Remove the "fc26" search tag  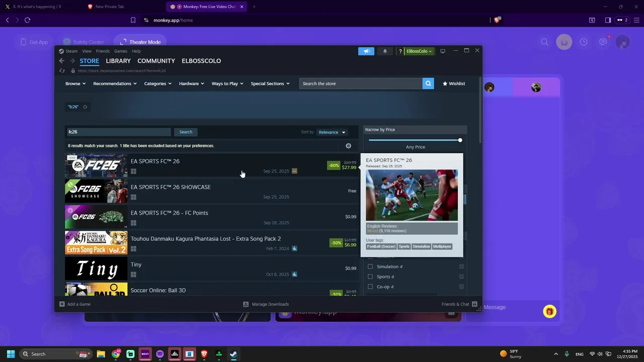(x=85, y=107)
